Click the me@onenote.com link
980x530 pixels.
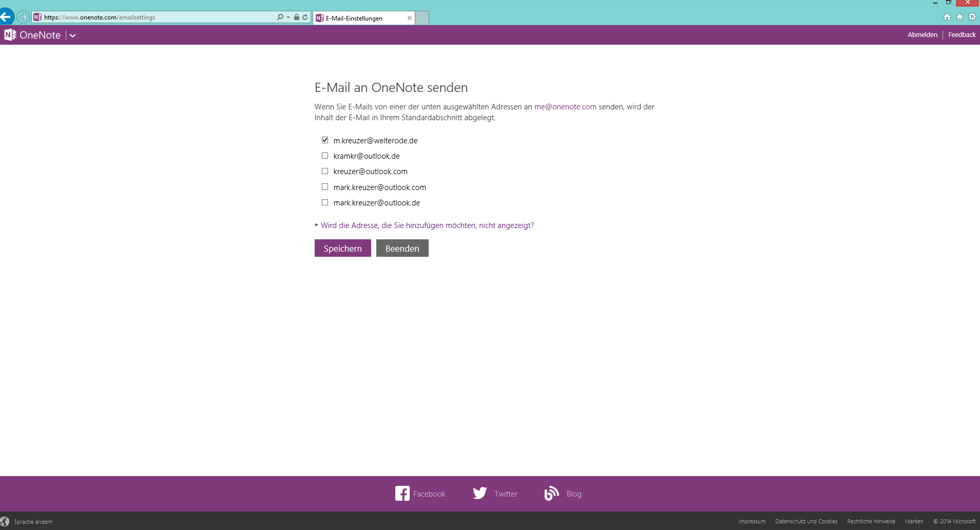coord(565,107)
